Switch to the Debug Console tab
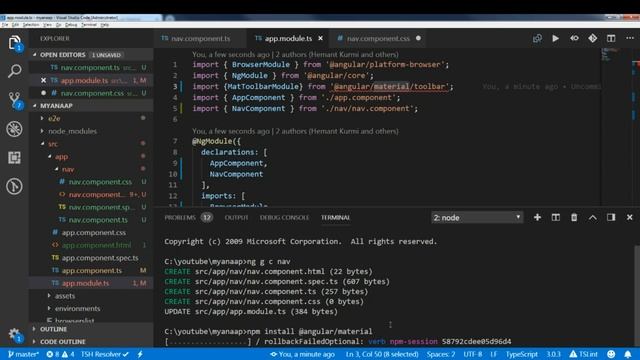This screenshot has width=640, height=360. pyautogui.click(x=284, y=218)
